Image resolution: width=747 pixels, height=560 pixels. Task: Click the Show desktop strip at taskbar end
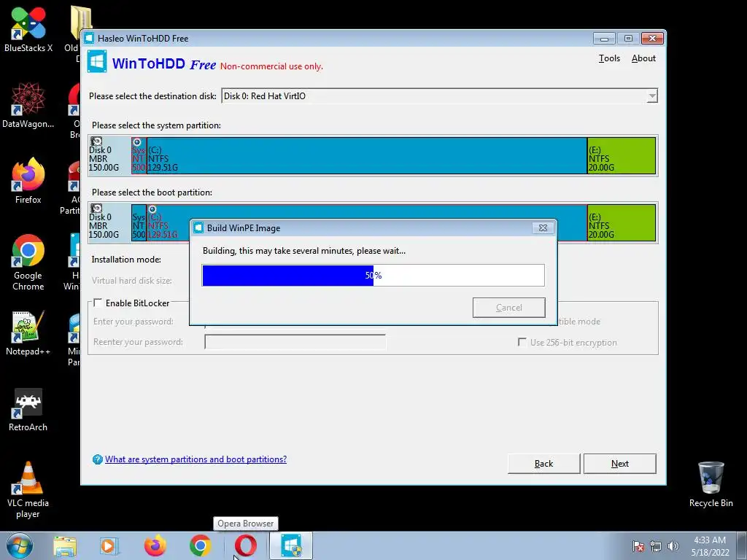coord(741,545)
